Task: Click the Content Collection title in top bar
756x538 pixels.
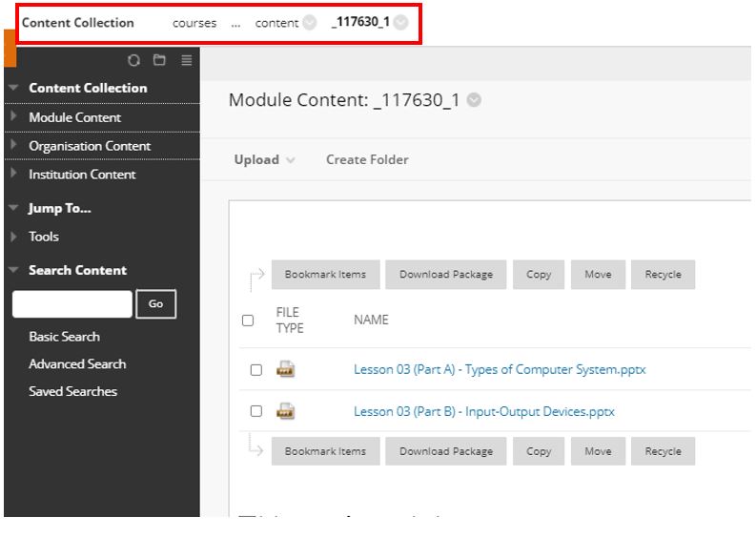Action: tap(78, 23)
